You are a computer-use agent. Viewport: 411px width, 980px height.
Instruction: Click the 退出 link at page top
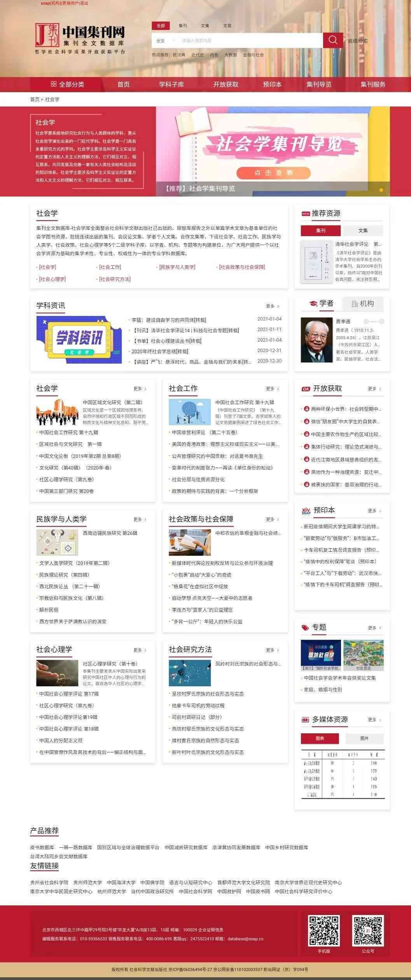[x=84, y=3]
